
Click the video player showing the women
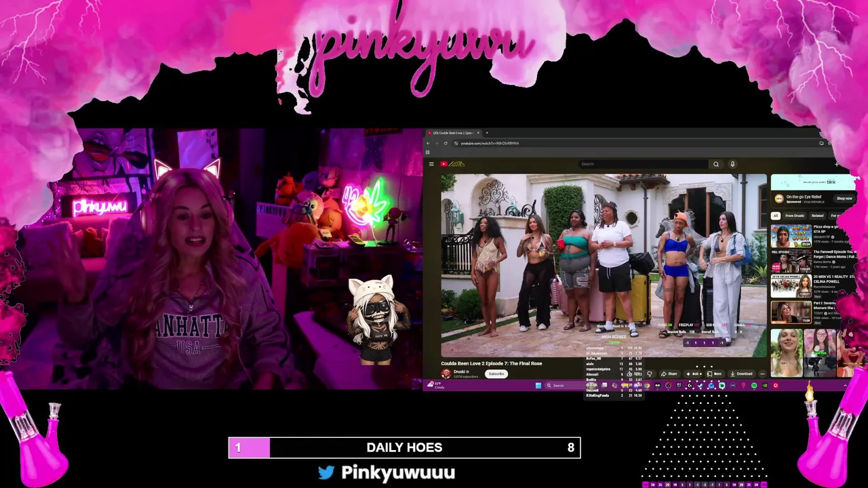click(x=604, y=265)
